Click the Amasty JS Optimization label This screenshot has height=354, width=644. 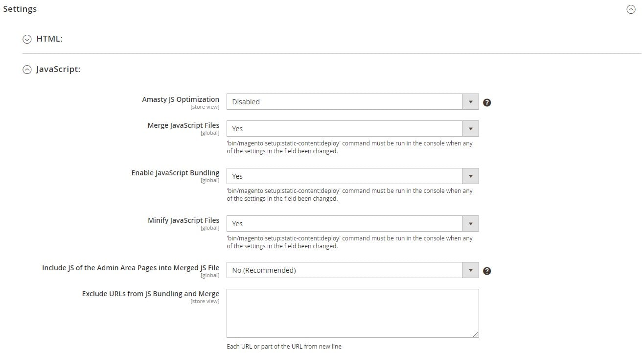click(181, 99)
